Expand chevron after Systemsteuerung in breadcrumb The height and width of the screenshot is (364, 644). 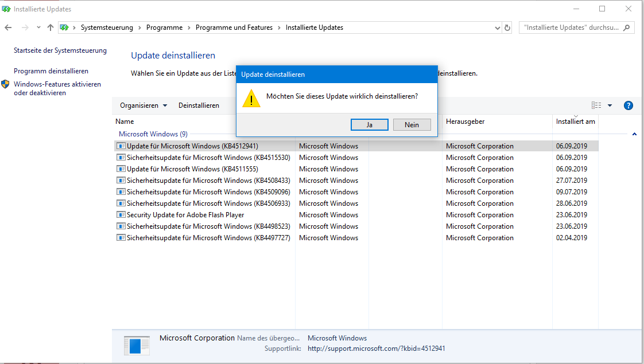tap(139, 28)
